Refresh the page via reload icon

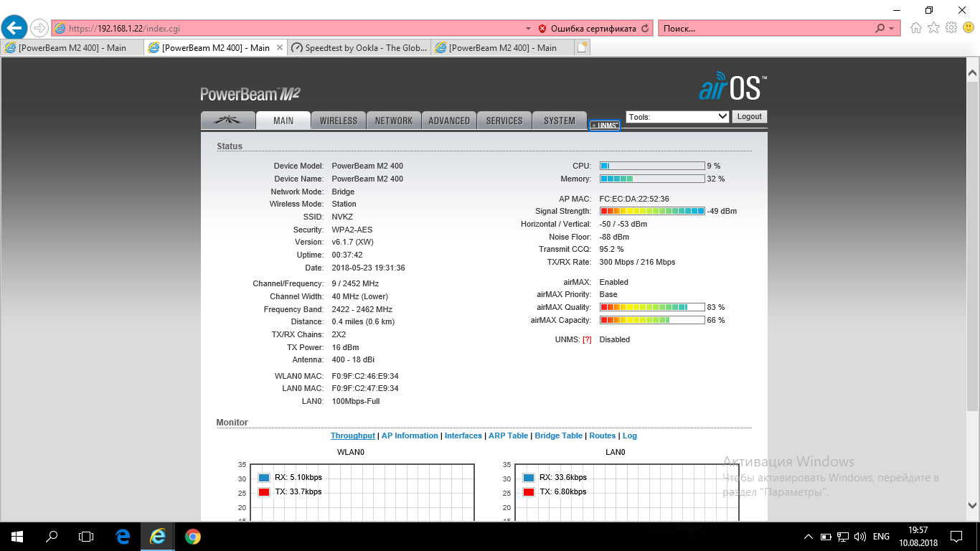(645, 29)
